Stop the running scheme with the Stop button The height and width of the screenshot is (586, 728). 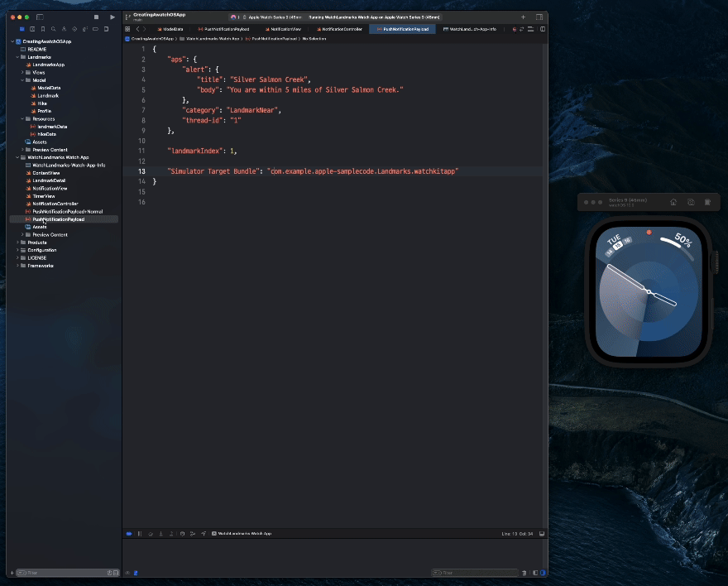click(96, 17)
